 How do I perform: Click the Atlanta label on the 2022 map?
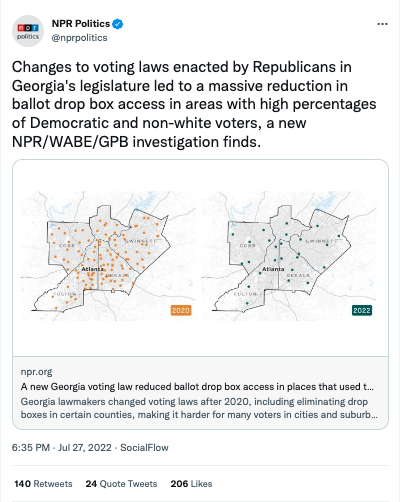pos(273,269)
